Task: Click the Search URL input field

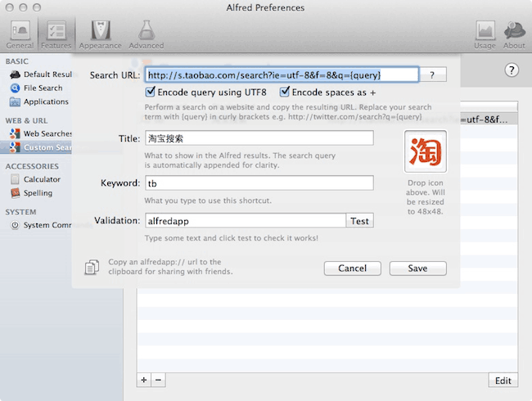Action: [x=282, y=74]
